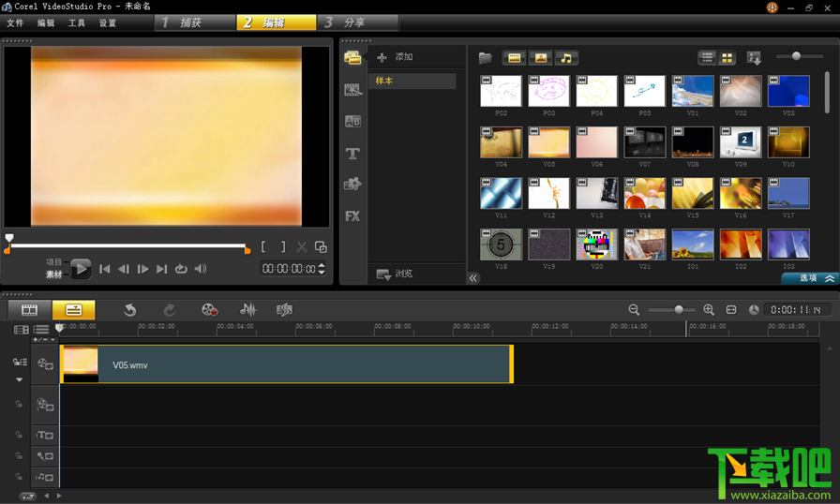Open the 浏览 browse dropdown

coord(395,274)
